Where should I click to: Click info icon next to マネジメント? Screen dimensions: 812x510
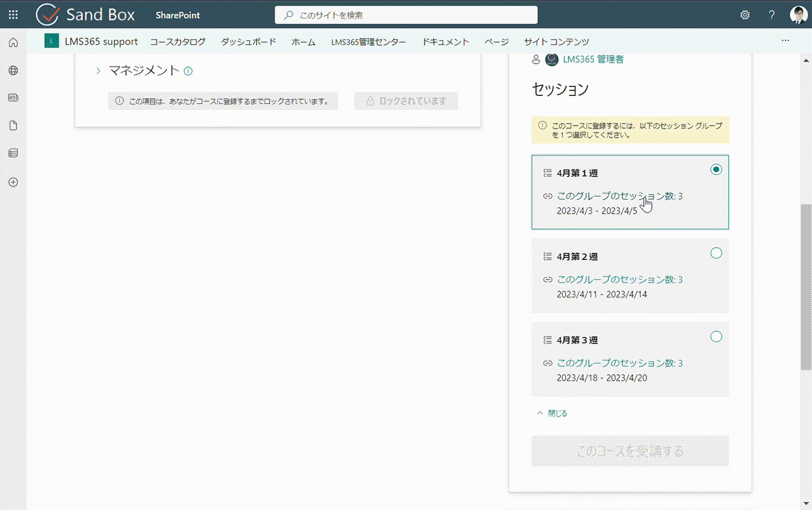188,71
